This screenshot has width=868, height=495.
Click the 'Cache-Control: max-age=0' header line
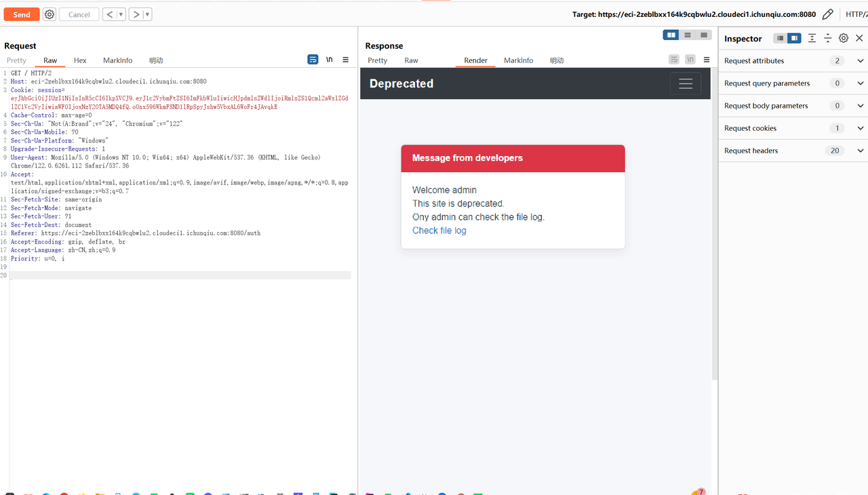click(x=51, y=115)
